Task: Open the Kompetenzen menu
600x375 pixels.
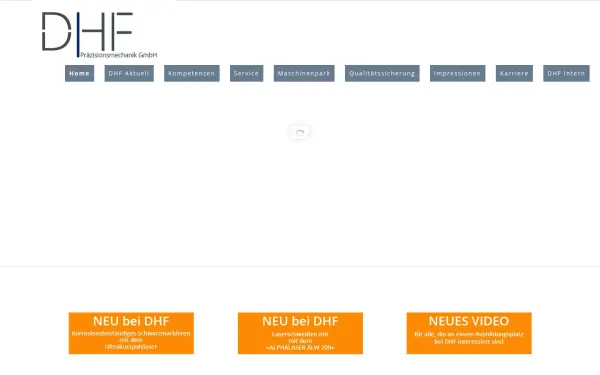Action: (192, 73)
